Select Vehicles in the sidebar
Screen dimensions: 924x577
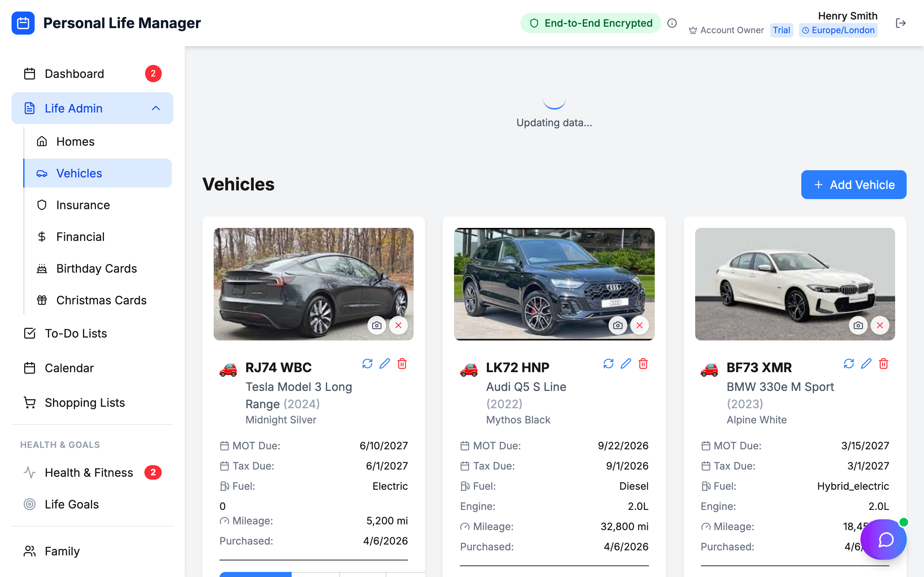click(79, 173)
